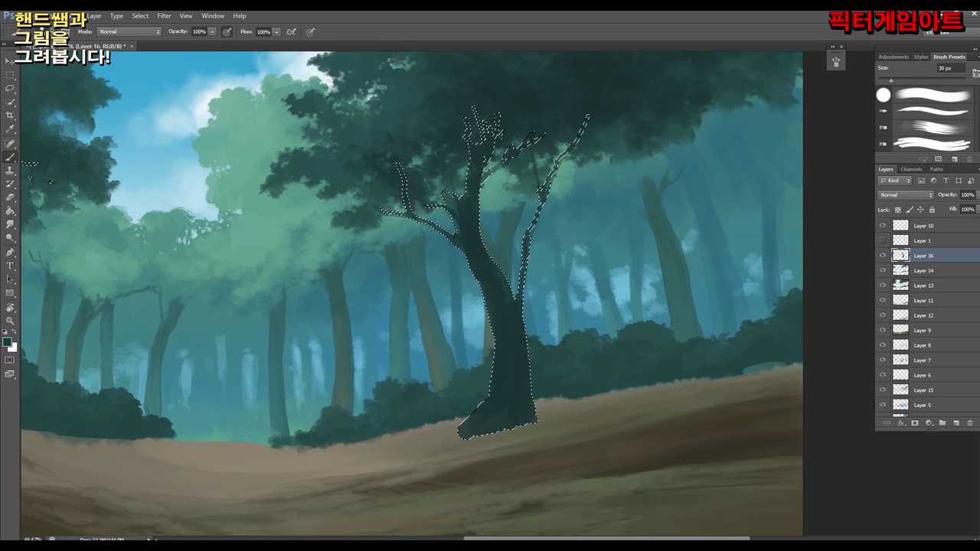Select the Horizontal Type tool
Screen dimensions: 980x551
(10, 266)
